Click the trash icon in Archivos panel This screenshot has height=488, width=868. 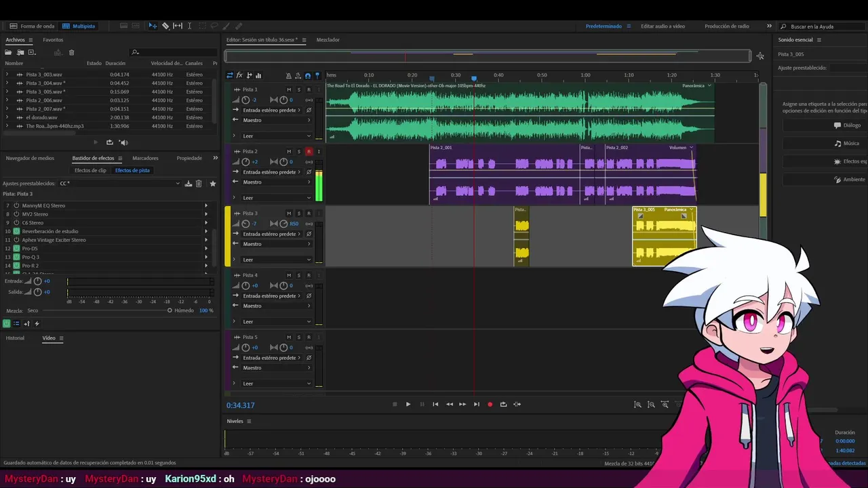pyautogui.click(x=72, y=52)
